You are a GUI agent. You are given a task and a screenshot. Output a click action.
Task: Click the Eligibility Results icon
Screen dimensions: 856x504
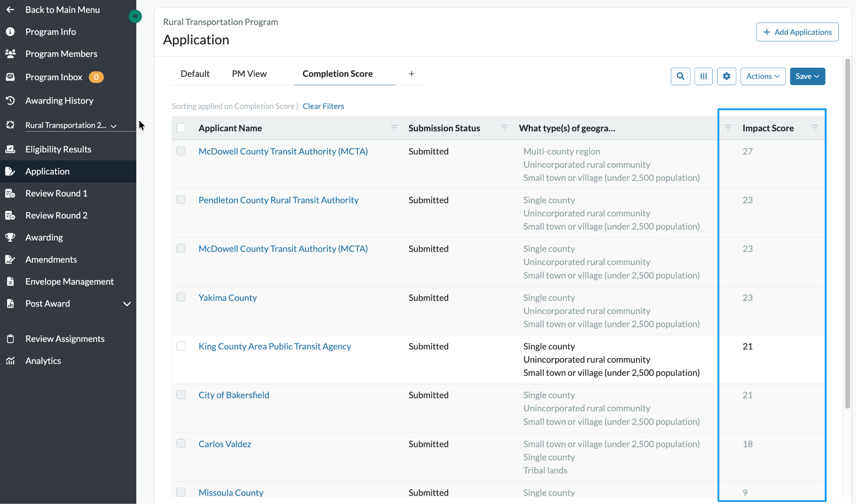pyautogui.click(x=10, y=149)
